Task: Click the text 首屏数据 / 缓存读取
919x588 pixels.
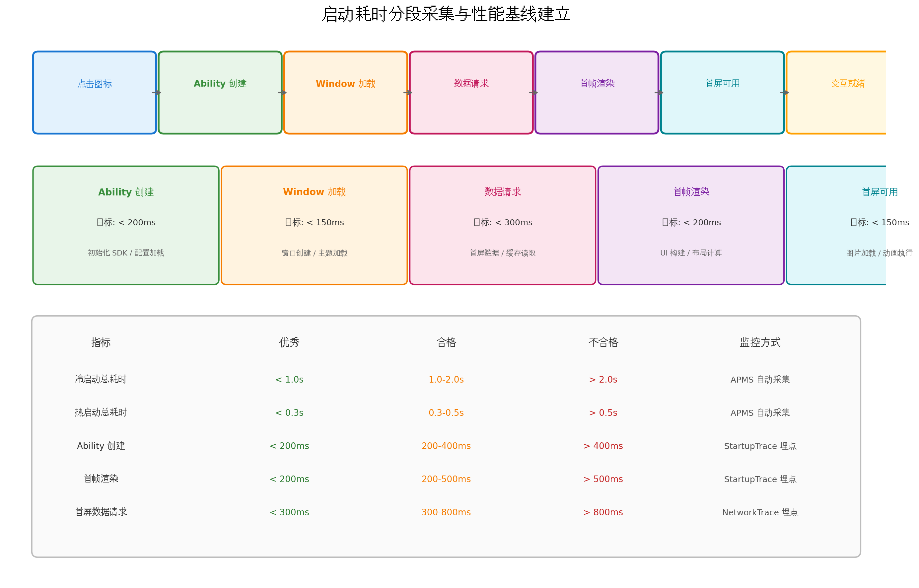Action: click(503, 253)
